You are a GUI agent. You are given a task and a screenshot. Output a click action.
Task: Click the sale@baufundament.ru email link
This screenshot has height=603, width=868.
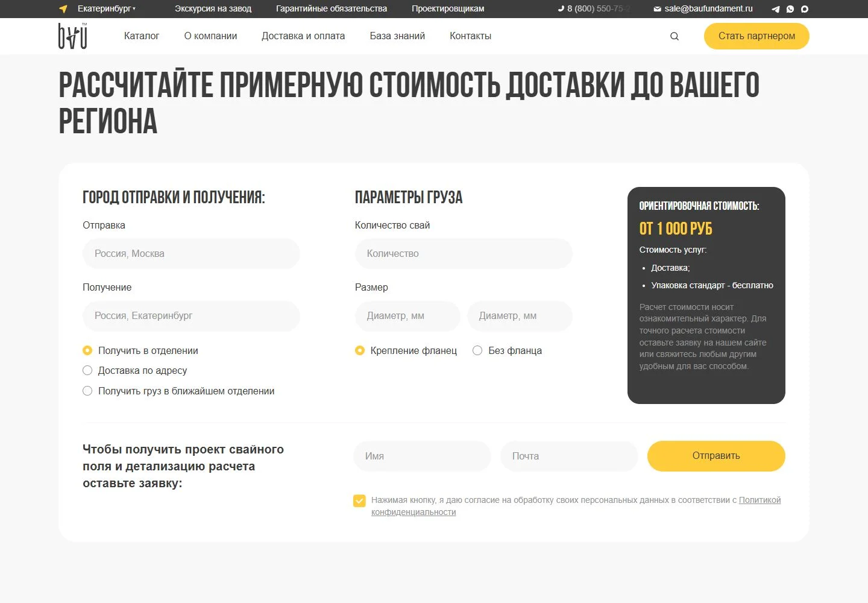708,8
